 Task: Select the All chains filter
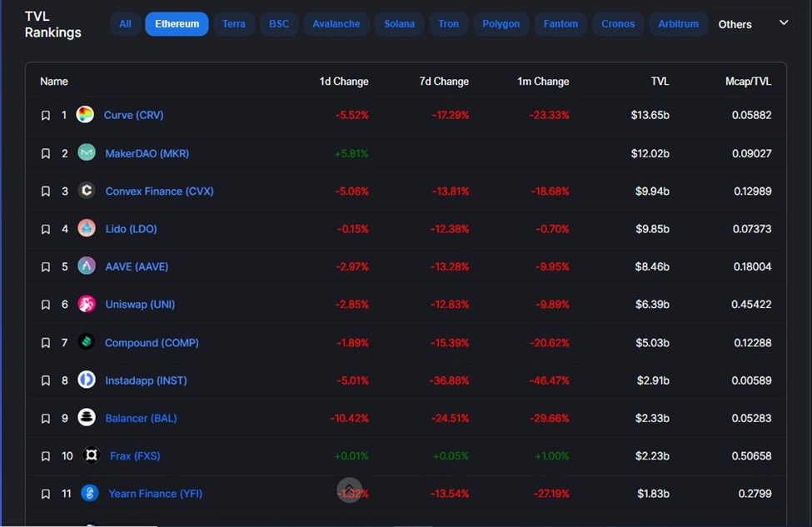(x=125, y=24)
